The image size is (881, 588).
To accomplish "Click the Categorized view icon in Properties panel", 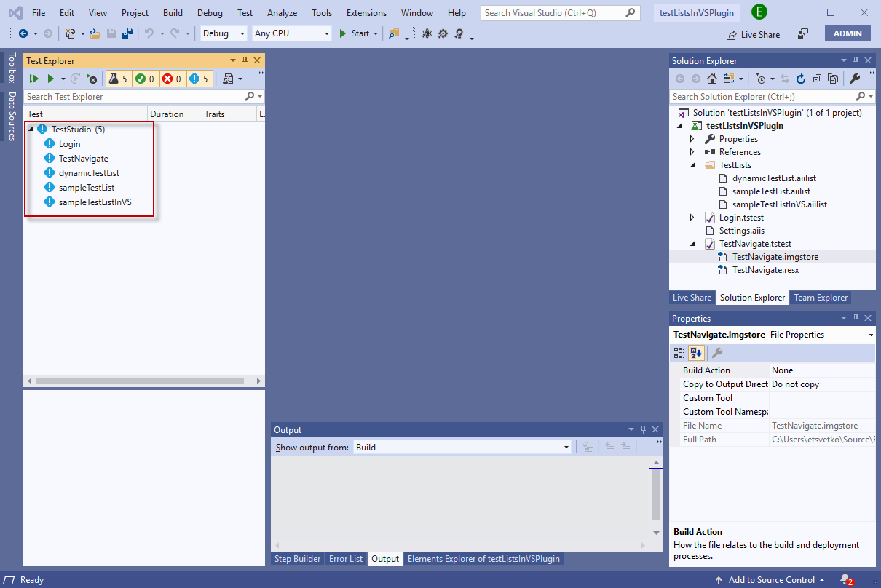I will [x=679, y=353].
